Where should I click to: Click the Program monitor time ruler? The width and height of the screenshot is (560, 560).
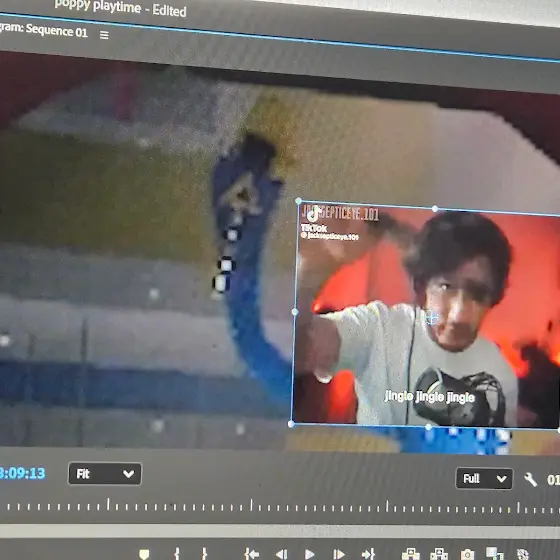(x=280, y=506)
